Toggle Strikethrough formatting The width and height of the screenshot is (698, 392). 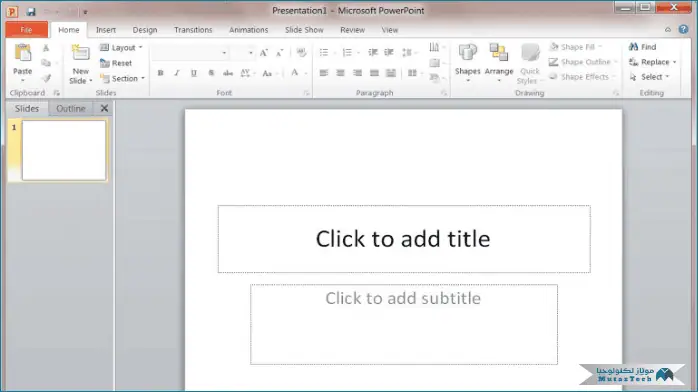point(228,73)
